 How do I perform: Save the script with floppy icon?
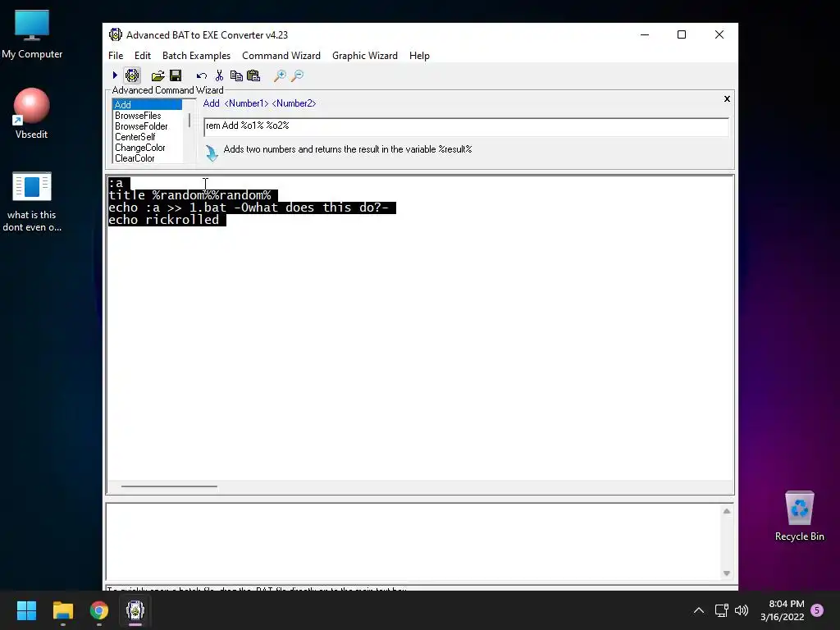(x=176, y=75)
